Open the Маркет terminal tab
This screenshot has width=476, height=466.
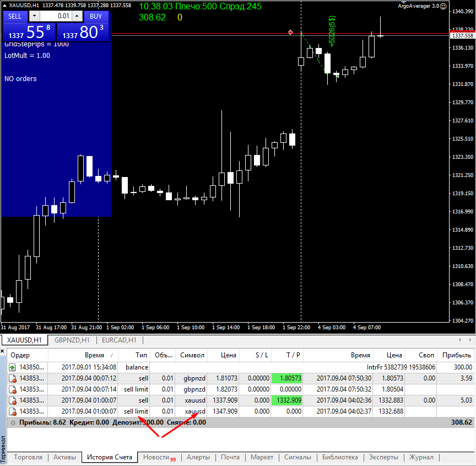(x=262, y=457)
